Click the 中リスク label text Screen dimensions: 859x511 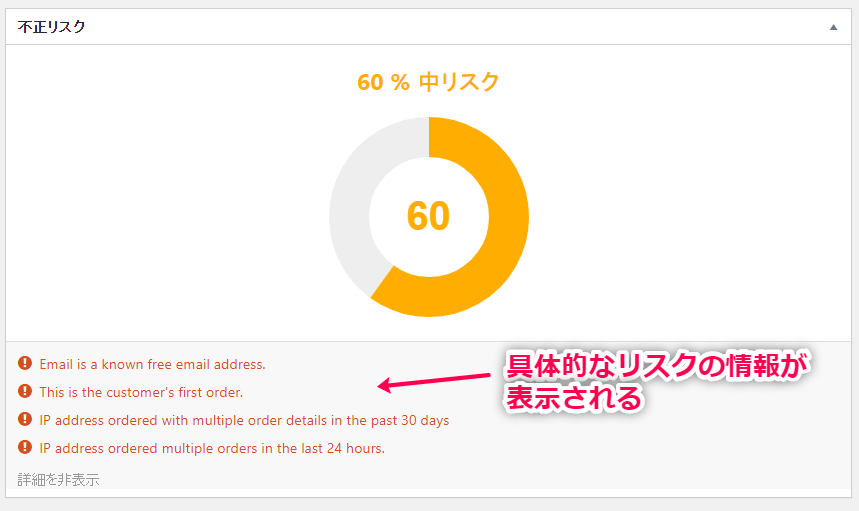click(x=459, y=82)
